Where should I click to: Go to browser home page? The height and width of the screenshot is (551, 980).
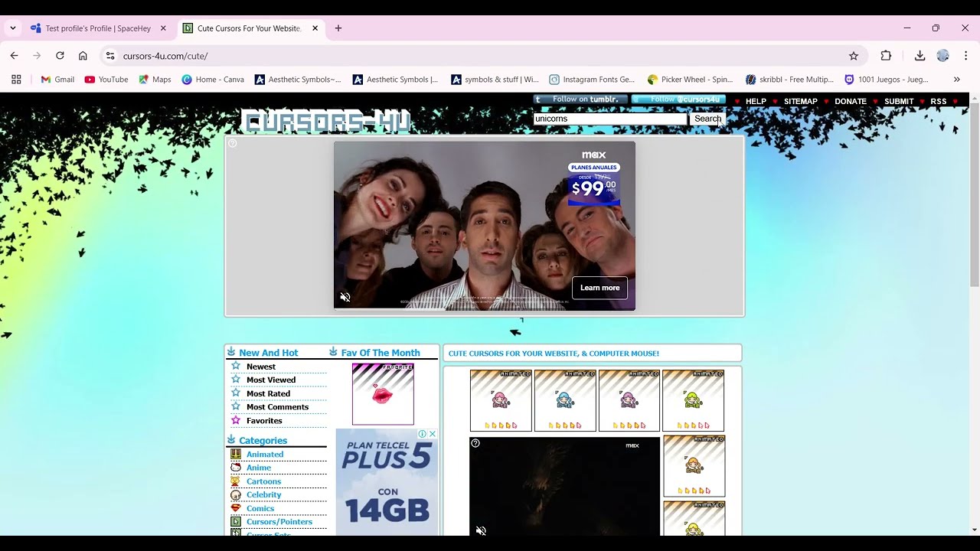point(83,56)
